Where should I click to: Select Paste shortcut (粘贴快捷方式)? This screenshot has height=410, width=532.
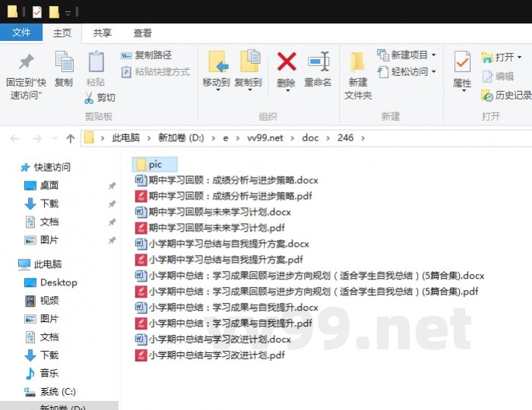[155, 72]
